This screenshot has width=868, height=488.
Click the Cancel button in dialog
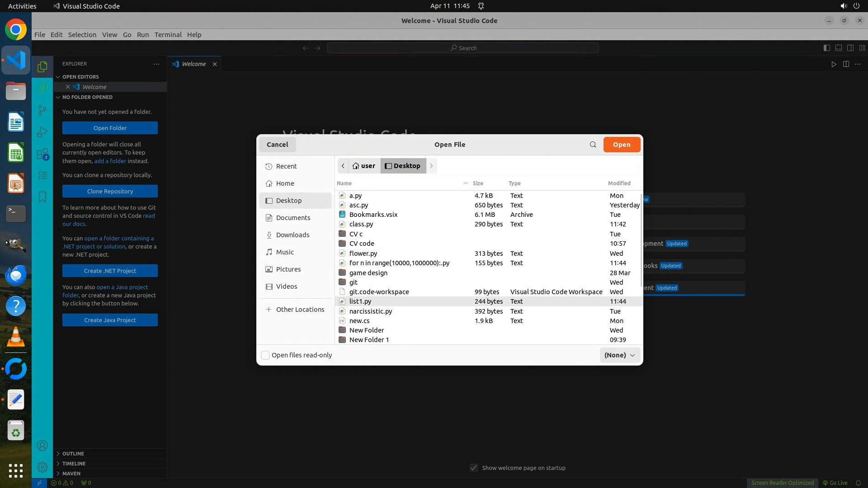(277, 145)
